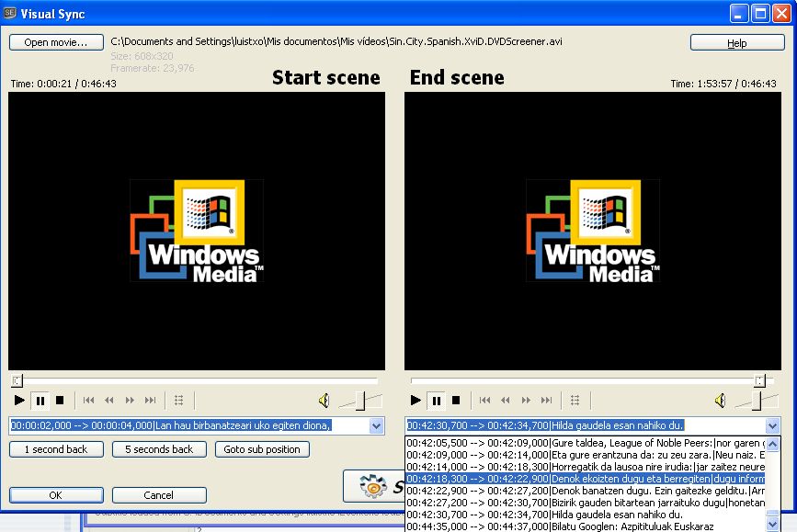The width and height of the screenshot is (797, 532).
Task: Select list line 'Hilda gaudela esan nahiko du.'
Action: [x=586, y=515]
